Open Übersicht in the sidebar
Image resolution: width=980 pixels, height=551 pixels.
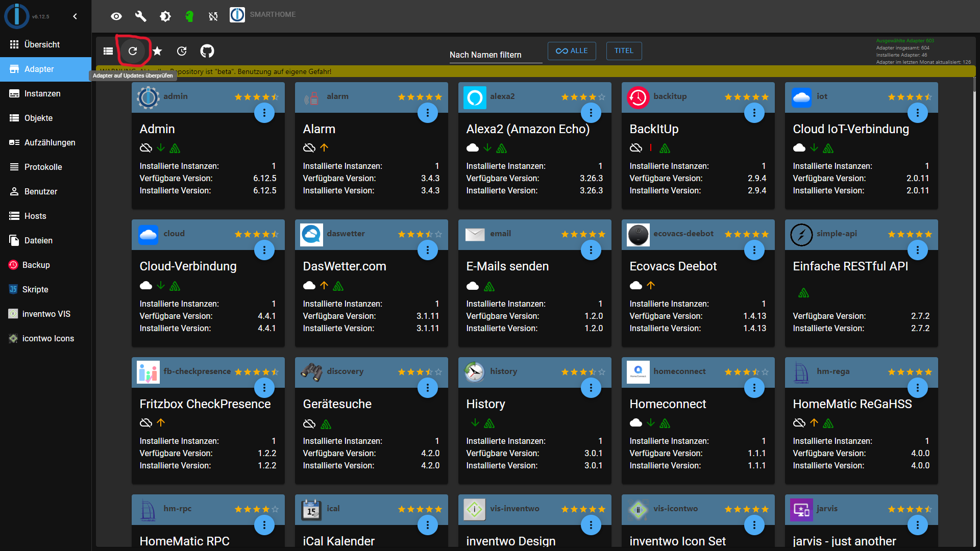coord(46,44)
